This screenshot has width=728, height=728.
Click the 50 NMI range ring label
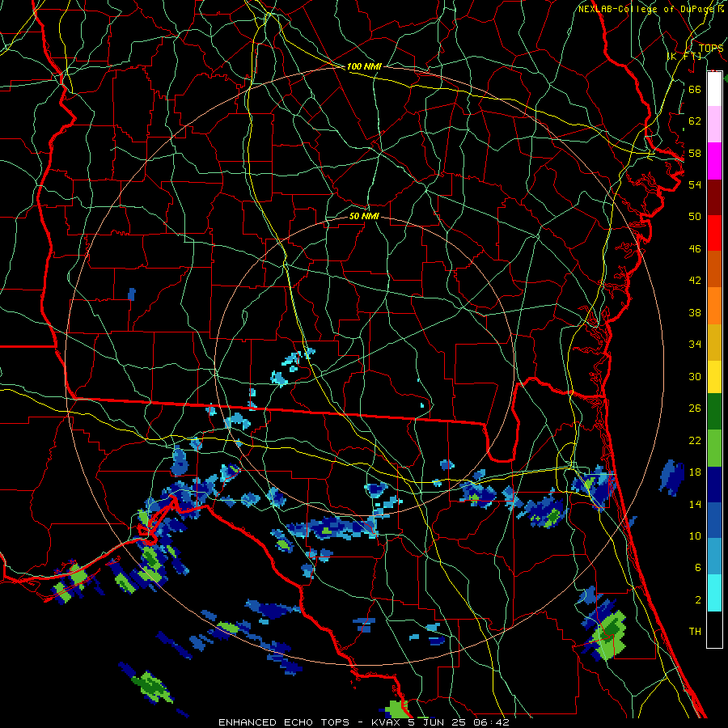(364, 216)
